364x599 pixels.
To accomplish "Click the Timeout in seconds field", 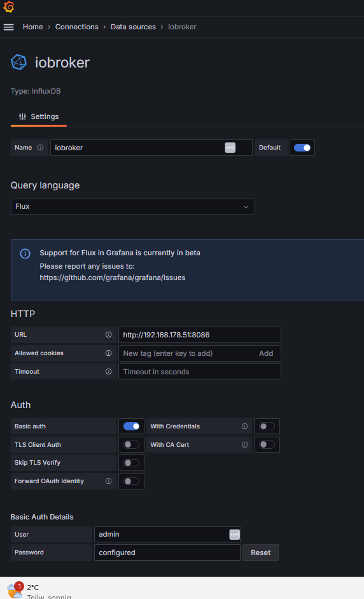I will (200, 372).
